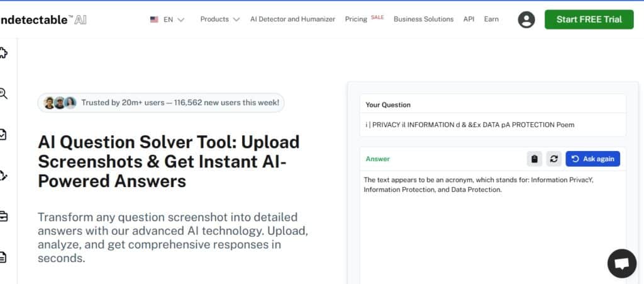This screenshot has height=284, width=644.
Task: Click the refresh arrows icon beside Ask again
Action: pyautogui.click(x=553, y=159)
